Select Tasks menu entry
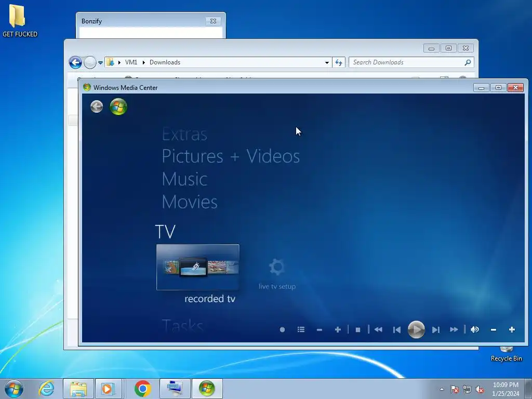This screenshot has width=532, height=399. point(182,325)
